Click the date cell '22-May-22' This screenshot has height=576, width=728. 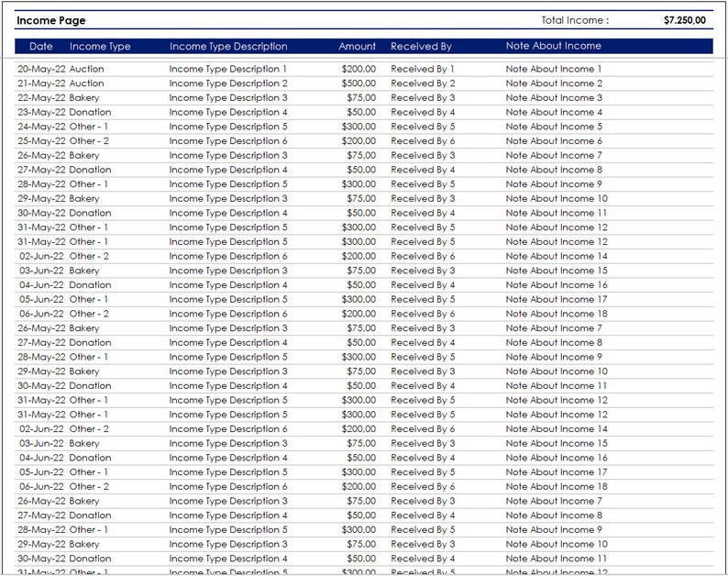(x=42, y=98)
